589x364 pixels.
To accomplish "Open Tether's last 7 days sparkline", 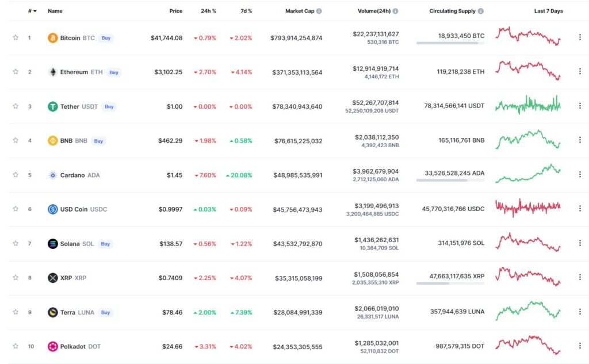I will tap(528, 105).
